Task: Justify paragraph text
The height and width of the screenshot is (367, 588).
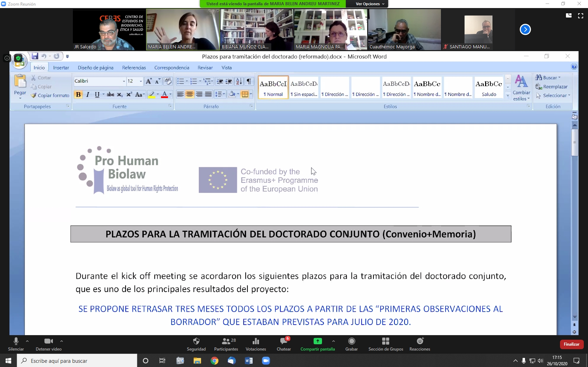Action: pyautogui.click(x=208, y=94)
